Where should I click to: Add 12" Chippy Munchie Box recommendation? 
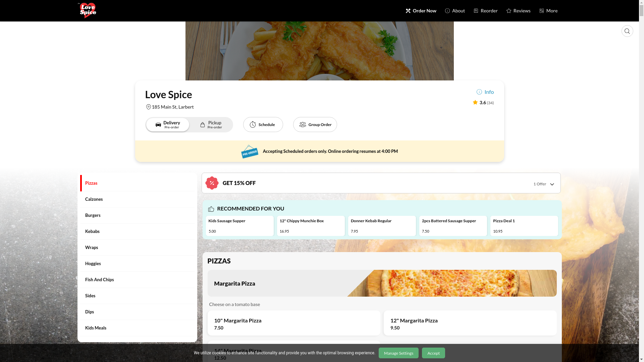tap(311, 226)
